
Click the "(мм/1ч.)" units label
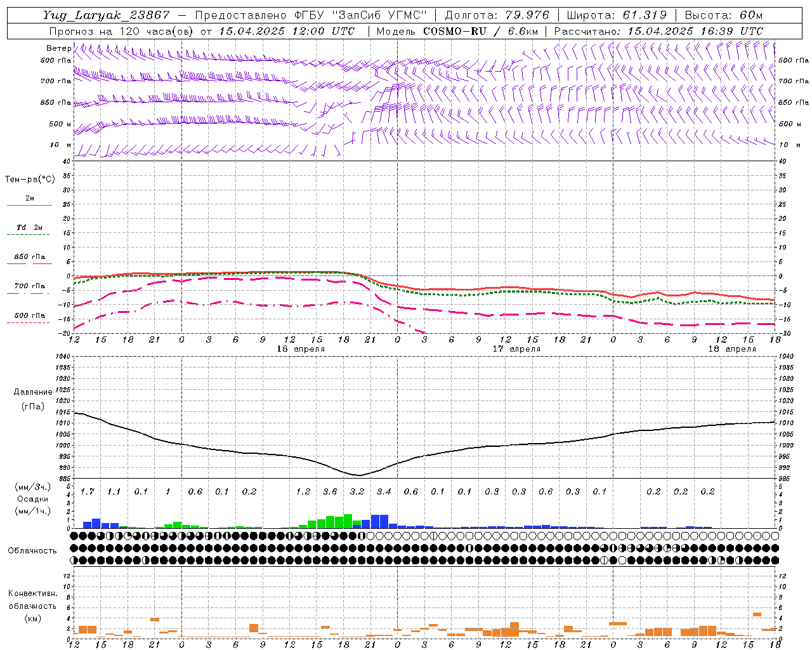tap(33, 510)
